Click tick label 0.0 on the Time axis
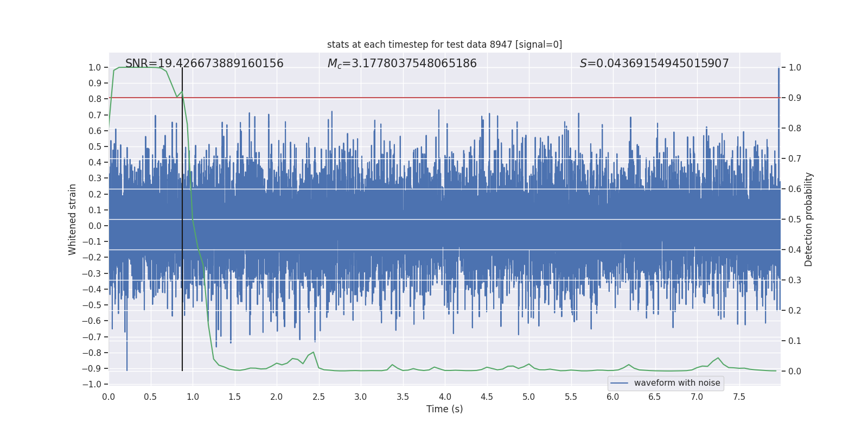Screen dimensions: 868x434 [108, 397]
